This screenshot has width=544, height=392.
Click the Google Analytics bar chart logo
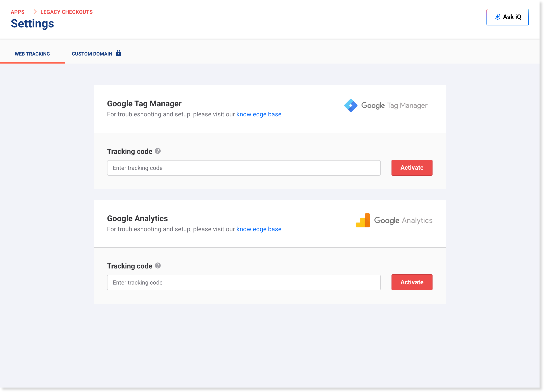(x=363, y=220)
